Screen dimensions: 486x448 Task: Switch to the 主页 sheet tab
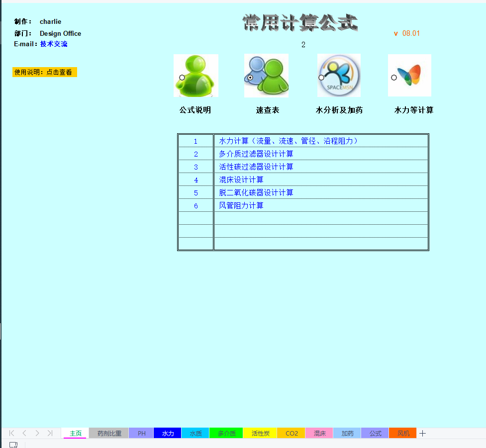coord(75,433)
